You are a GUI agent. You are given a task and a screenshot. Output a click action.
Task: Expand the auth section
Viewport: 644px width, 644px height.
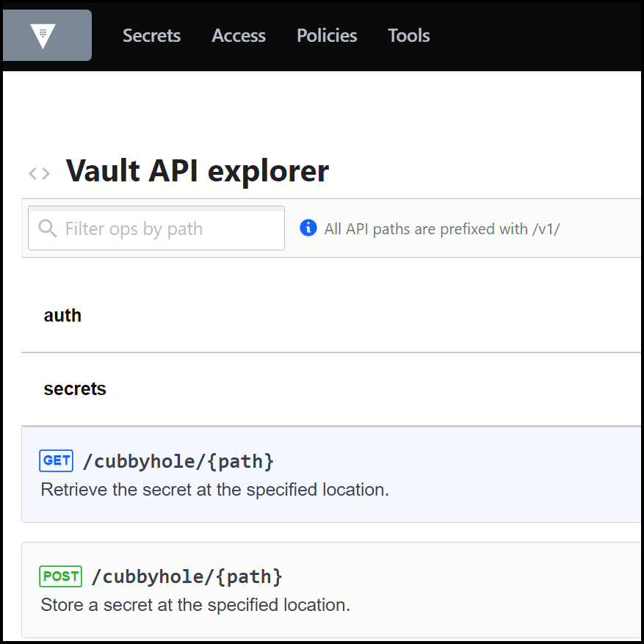(x=62, y=315)
